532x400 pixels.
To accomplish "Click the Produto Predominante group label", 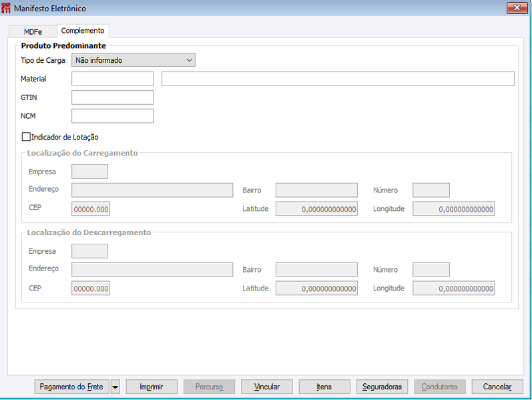I will [x=63, y=45].
